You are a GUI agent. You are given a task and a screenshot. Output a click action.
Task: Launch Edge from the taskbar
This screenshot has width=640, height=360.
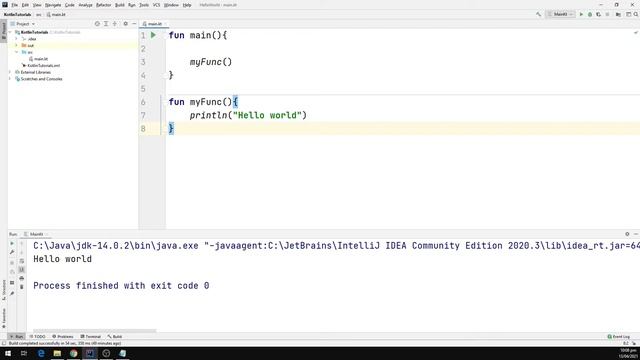pyautogui.click(x=41, y=353)
